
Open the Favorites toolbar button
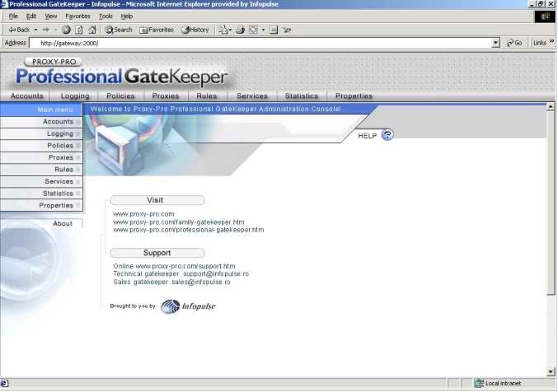pos(157,30)
